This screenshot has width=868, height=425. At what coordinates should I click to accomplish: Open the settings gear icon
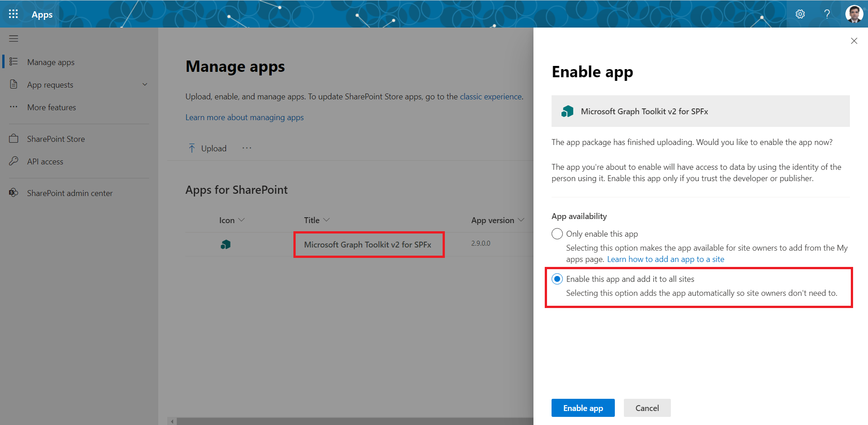click(800, 14)
